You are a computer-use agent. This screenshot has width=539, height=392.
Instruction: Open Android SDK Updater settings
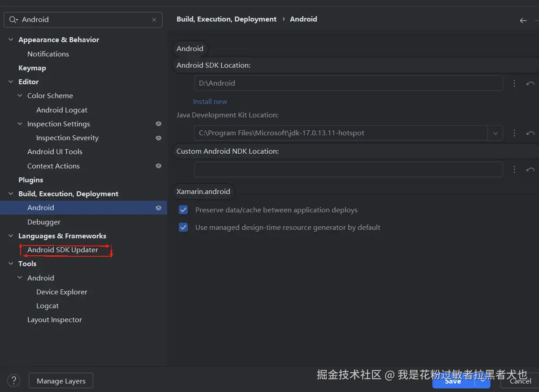tap(63, 250)
